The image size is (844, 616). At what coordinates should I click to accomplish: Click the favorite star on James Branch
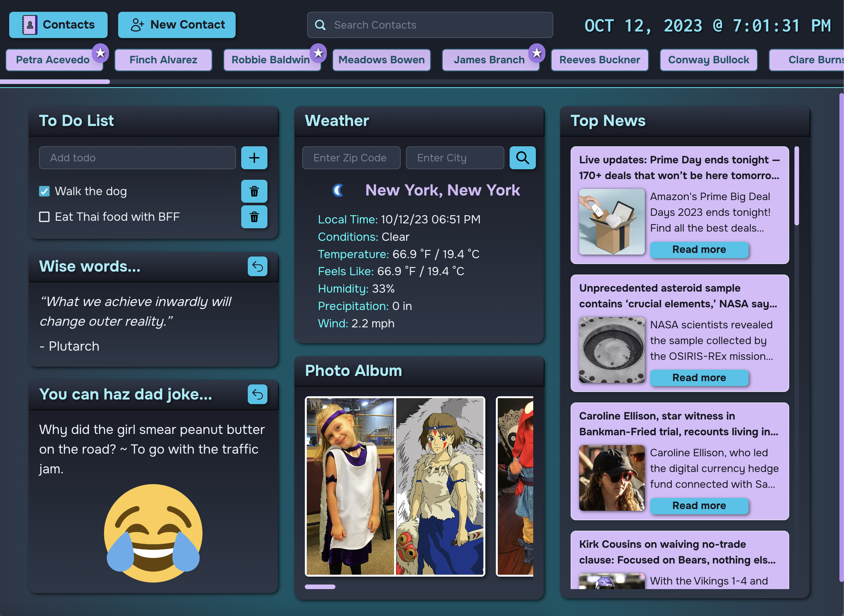tap(537, 53)
